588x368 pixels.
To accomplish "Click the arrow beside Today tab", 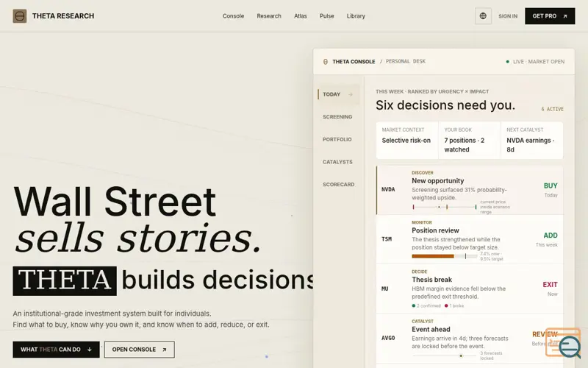I will [351, 95].
